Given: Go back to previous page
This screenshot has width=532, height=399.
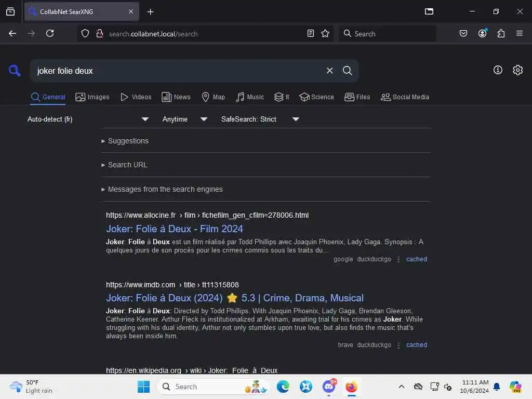Looking at the screenshot, I should 12,34.
